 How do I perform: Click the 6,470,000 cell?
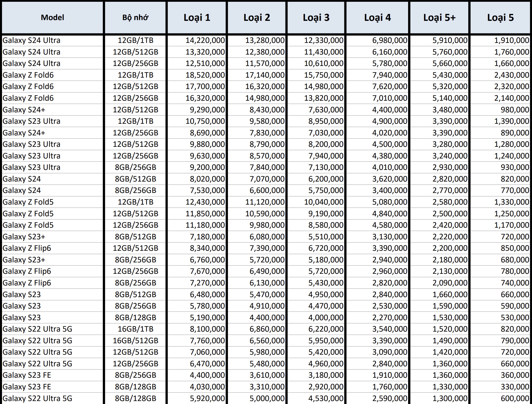[x=197, y=364]
